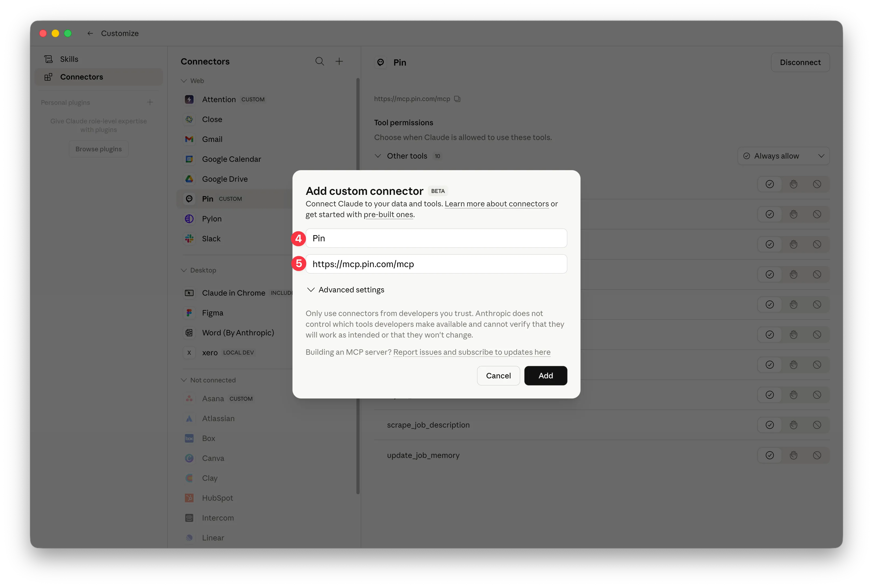873x588 pixels.
Task: Click the xero connector icon
Action: click(x=189, y=353)
